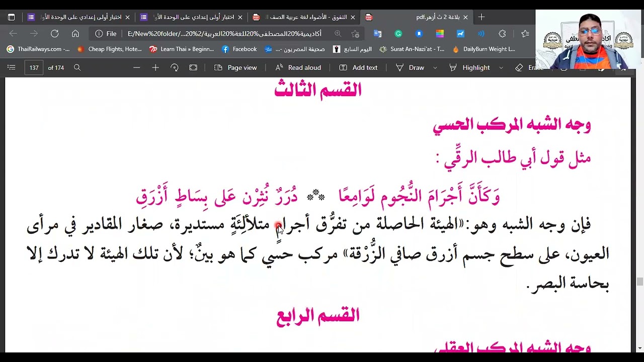
Task: Zoom in the PDF page
Action: click(x=155, y=67)
